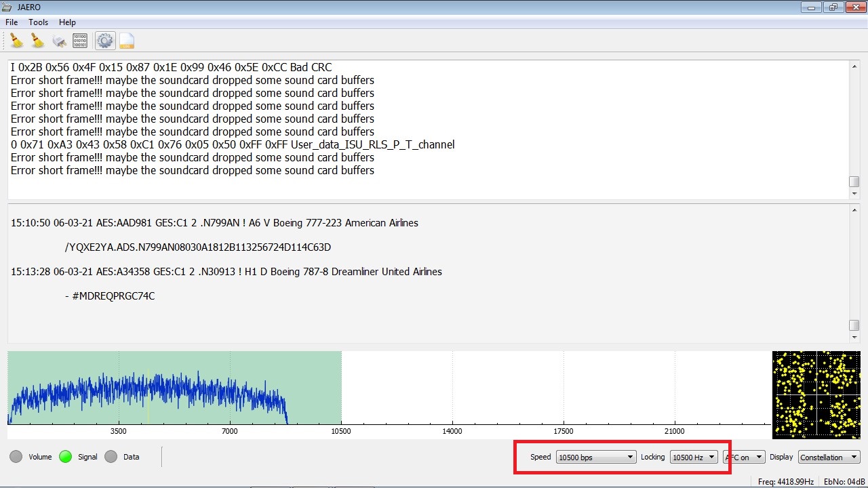Select the first broom clear-text icon
The image size is (868, 488).
tap(15, 40)
